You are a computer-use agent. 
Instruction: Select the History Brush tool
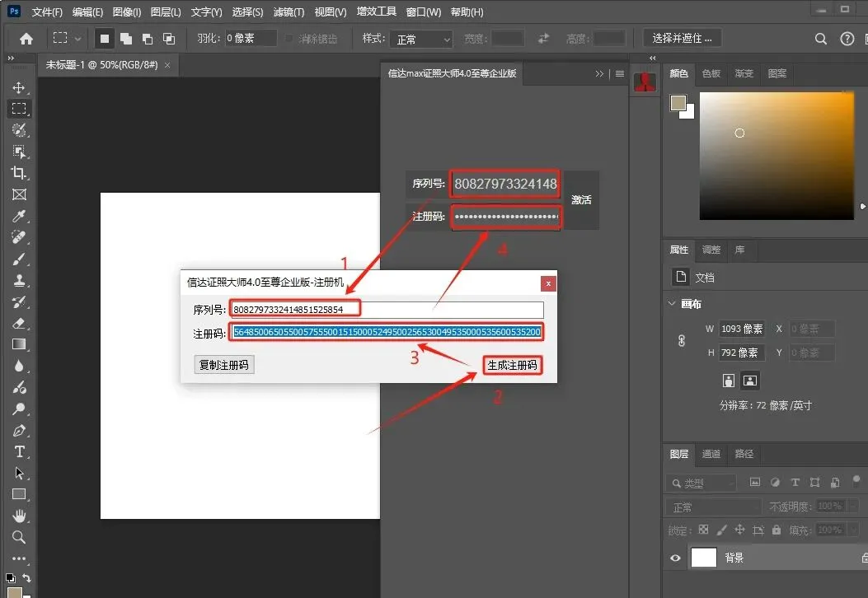coord(19,301)
